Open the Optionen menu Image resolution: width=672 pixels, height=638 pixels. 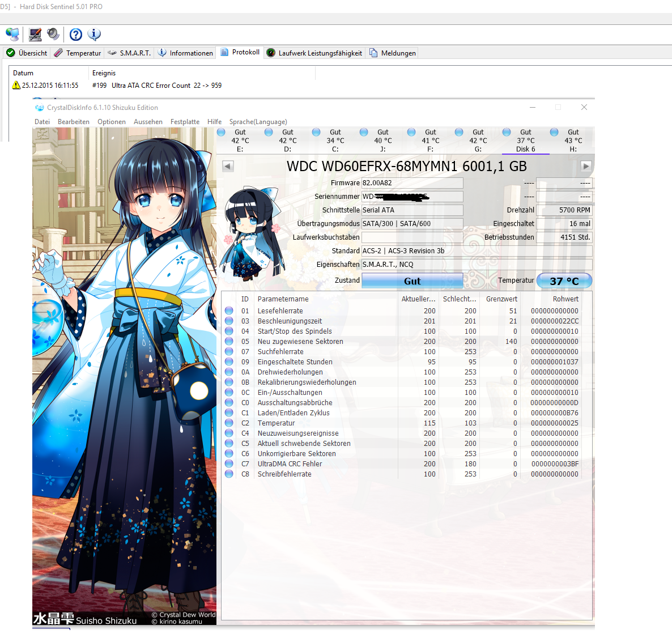[x=112, y=122]
